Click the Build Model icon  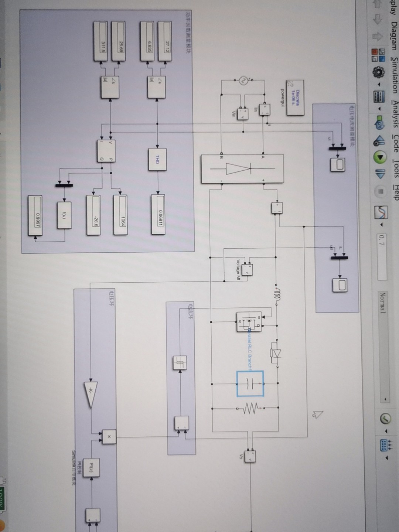click(386, 446)
